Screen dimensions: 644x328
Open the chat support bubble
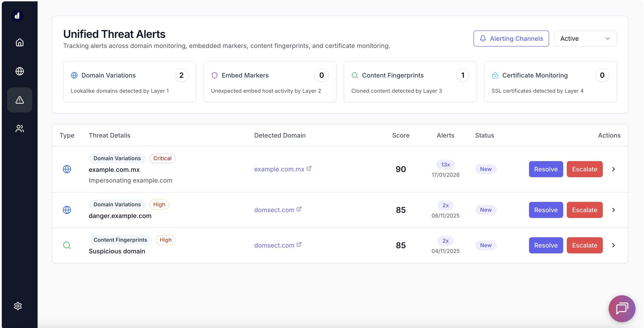pyautogui.click(x=622, y=309)
